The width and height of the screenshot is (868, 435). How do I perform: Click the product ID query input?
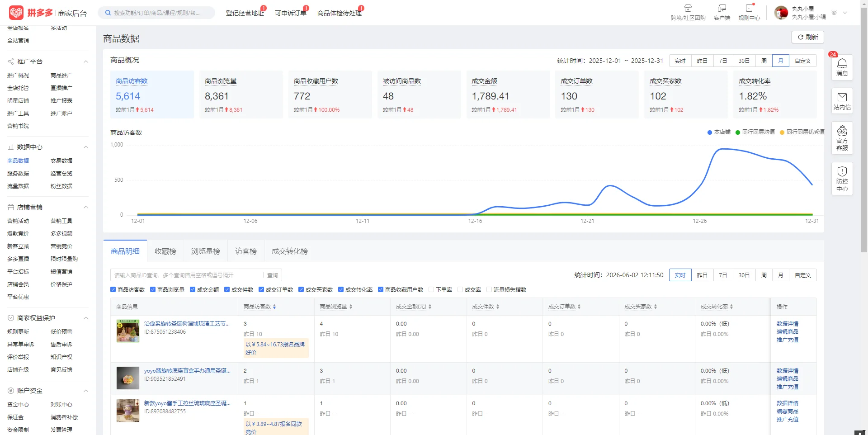point(187,275)
